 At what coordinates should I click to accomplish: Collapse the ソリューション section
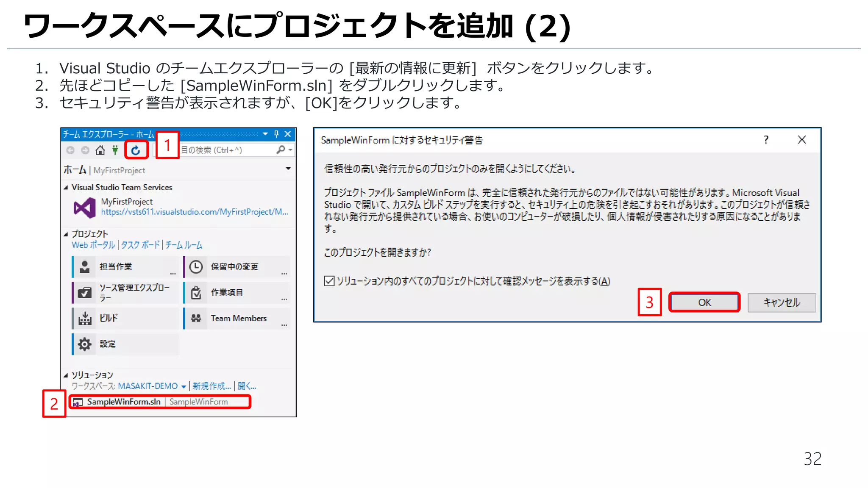coord(66,375)
